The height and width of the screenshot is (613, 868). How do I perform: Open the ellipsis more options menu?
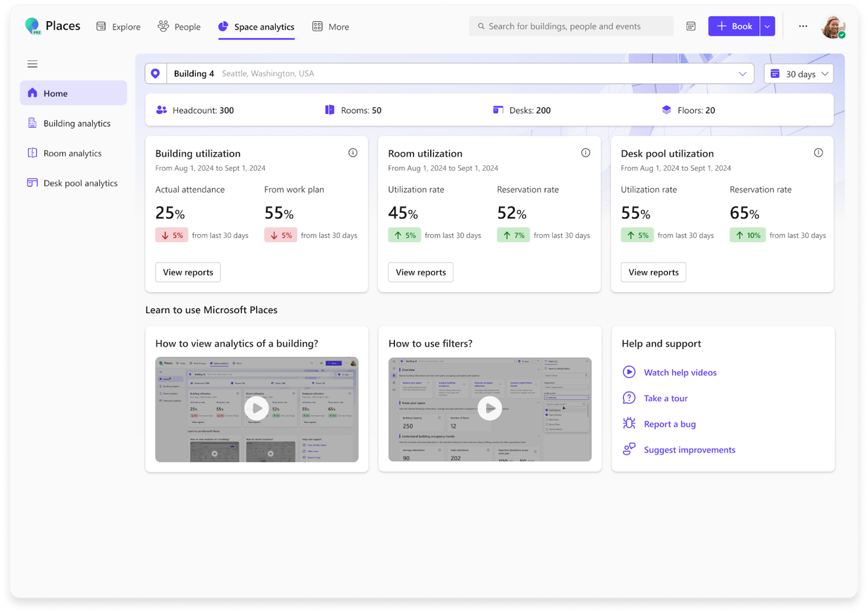click(803, 26)
